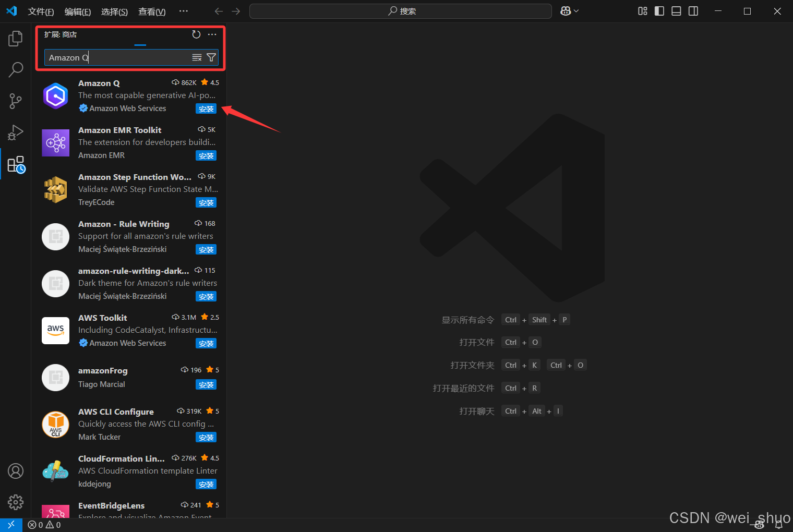Toggle secondary side bar visibility
The height and width of the screenshot is (532, 793).
693,11
